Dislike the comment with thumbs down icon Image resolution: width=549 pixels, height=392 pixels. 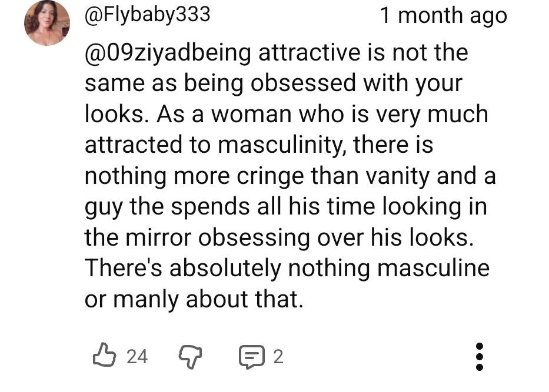pyautogui.click(x=189, y=356)
